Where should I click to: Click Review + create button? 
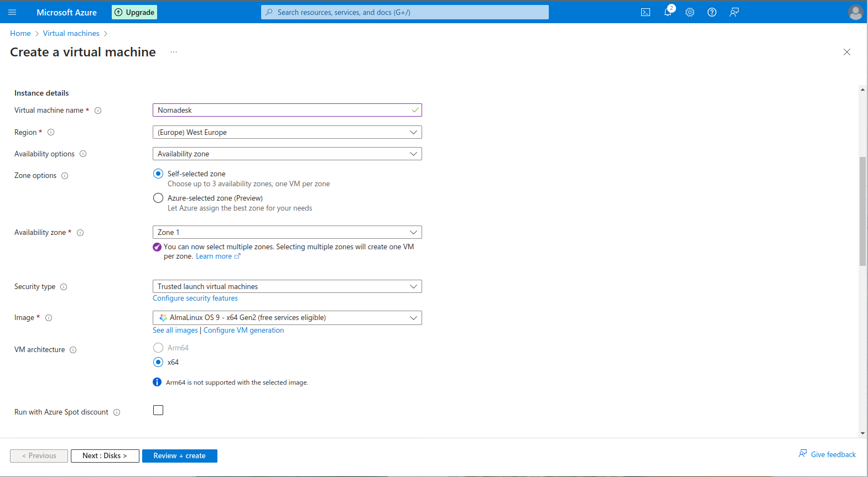(x=179, y=456)
